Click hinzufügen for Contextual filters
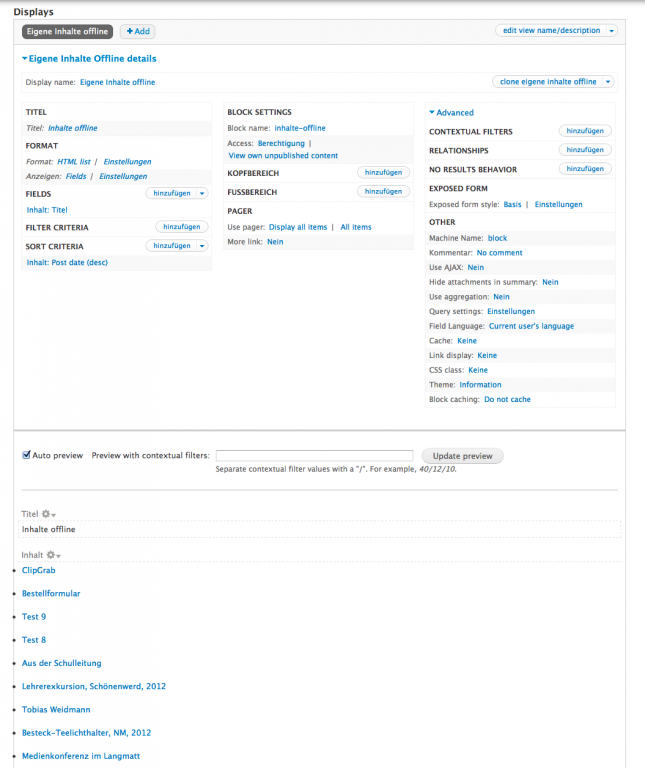 coord(584,131)
